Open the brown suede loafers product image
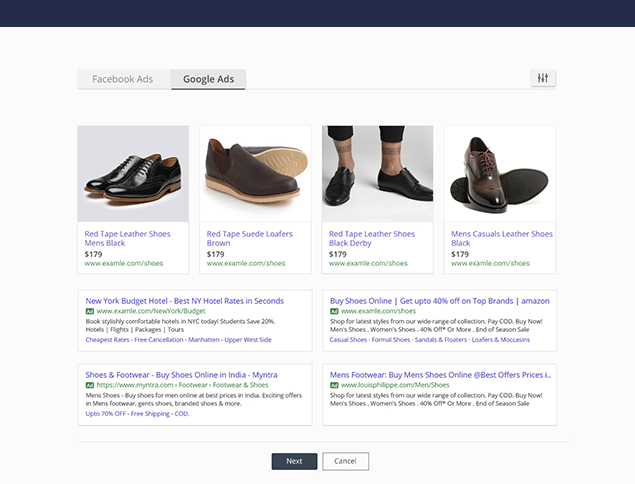Screen dimensions: 635x484 pos(256,173)
